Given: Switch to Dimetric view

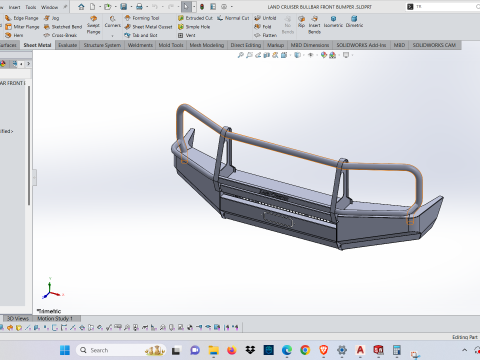Looking at the screenshot, I should [x=354, y=22].
